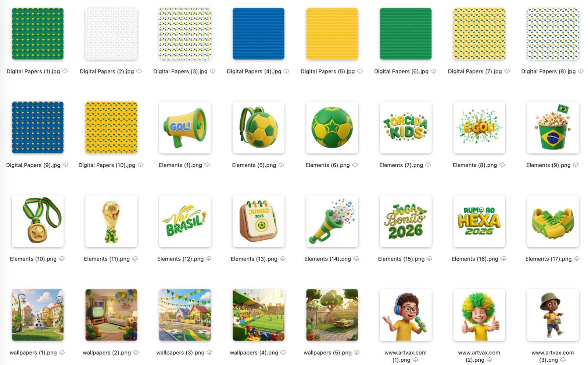The image size is (588, 365).
Task: Download Elements (12).png using its cloud icon
Action: [209, 259]
